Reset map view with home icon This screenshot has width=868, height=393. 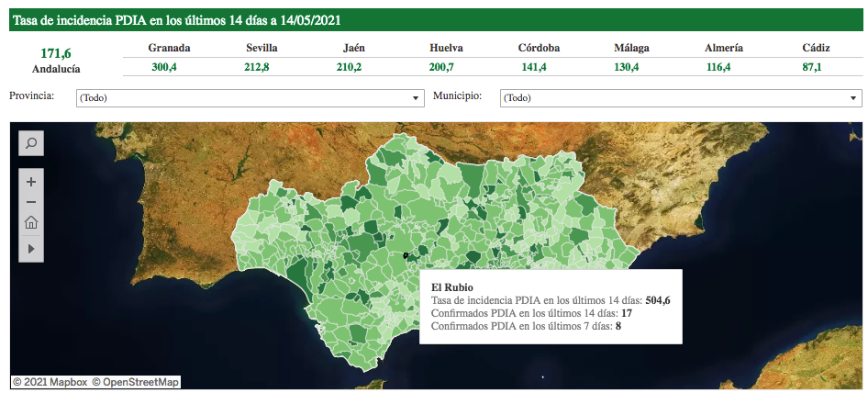pos(31,222)
